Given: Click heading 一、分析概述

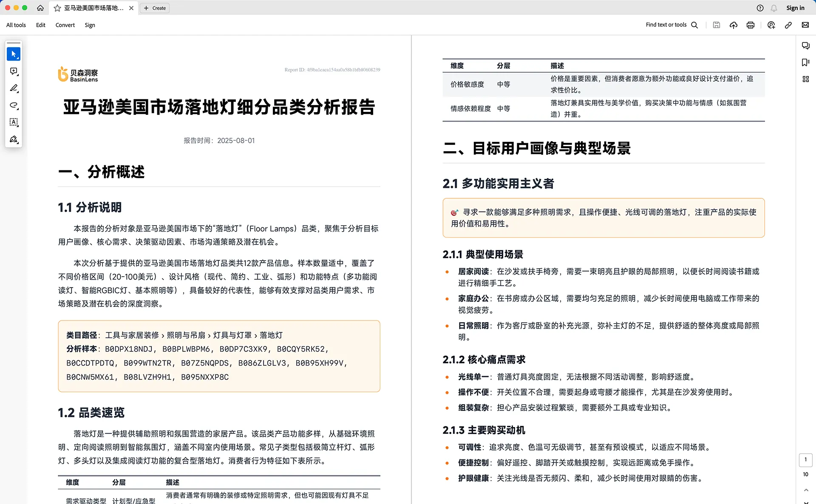Looking at the screenshot, I should 102,172.
